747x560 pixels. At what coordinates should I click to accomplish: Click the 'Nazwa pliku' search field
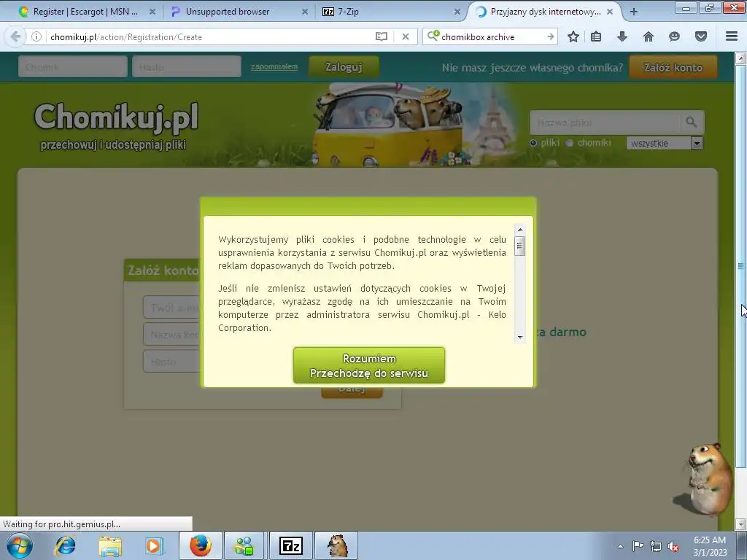pos(605,122)
